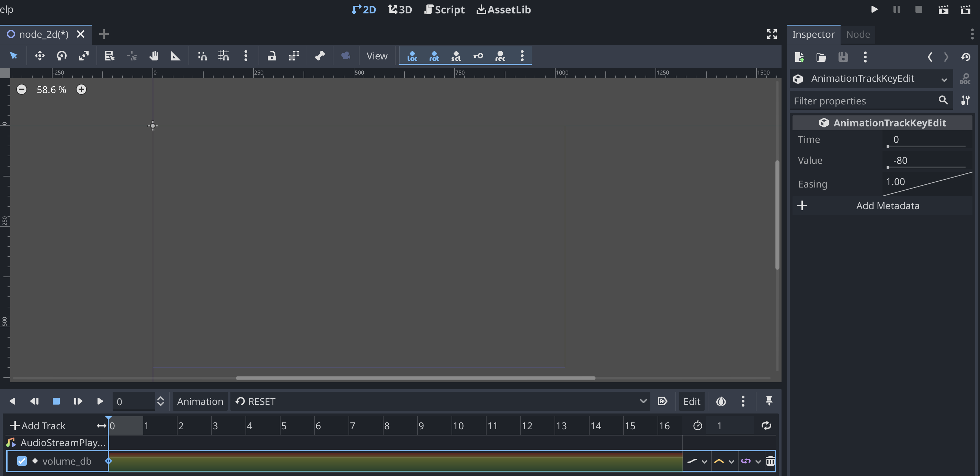Choose the Pan mode hand tool

(x=153, y=56)
